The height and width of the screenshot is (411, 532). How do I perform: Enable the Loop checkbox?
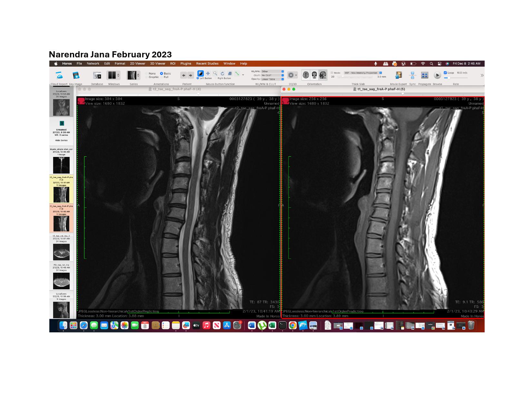pos(445,73)
